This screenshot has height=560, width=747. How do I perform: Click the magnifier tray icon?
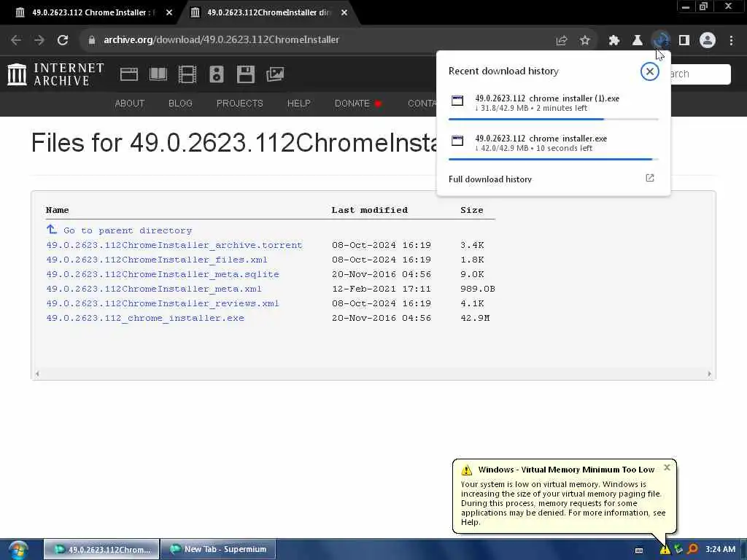pos(693,550)
